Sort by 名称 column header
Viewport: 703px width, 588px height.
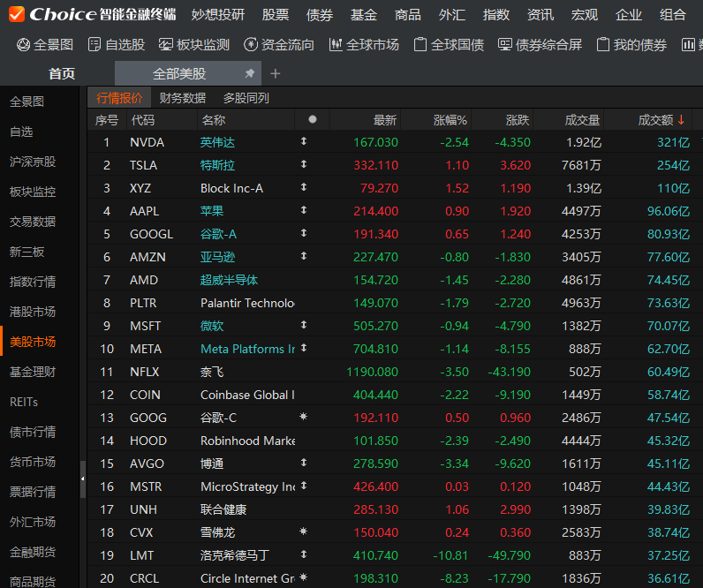click(x=214, y=120)
